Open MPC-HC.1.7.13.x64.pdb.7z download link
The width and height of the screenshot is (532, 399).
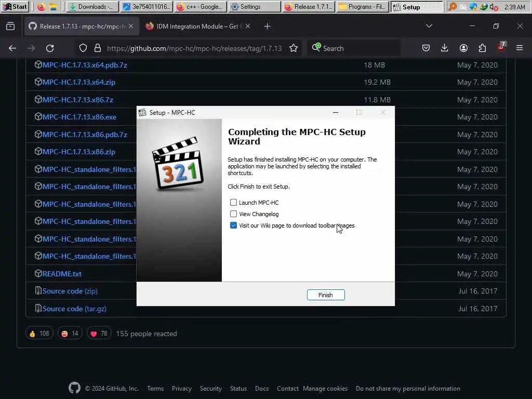click(85, 65)
